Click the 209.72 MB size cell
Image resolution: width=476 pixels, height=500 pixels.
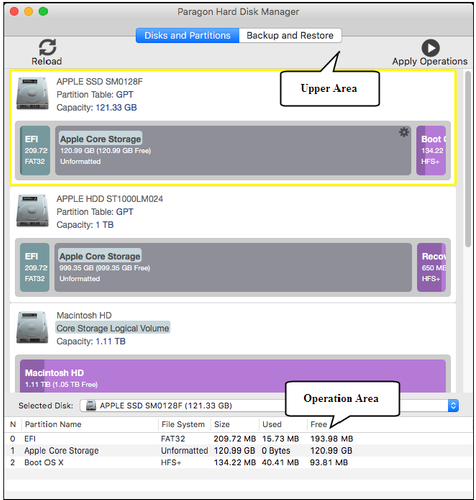[x=235, y=439]
